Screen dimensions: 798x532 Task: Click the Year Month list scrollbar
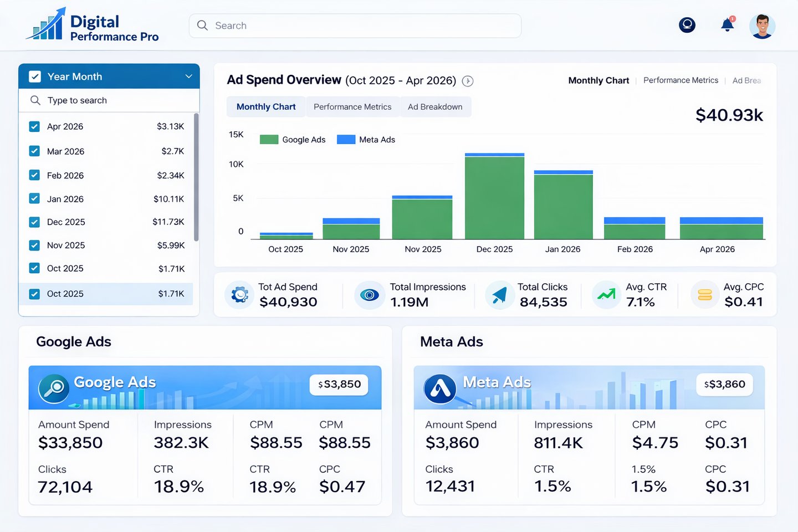[196, 177]
